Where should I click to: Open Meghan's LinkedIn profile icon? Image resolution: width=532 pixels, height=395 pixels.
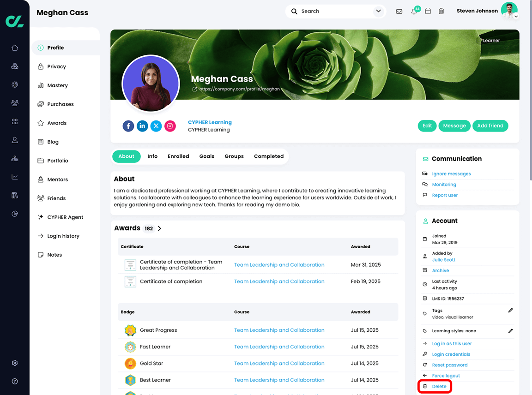coord(142,126)
